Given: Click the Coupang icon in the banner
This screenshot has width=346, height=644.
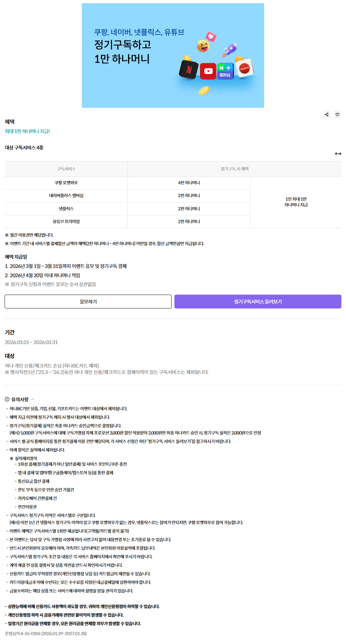Looking at the screenshot, I should click(245, 68).
